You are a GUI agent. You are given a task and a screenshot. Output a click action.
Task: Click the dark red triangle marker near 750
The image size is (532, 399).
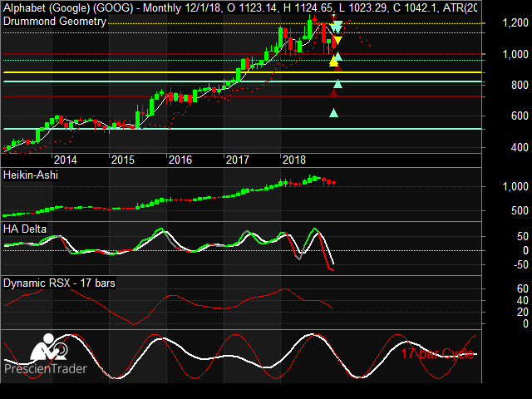tap(334, 92)
